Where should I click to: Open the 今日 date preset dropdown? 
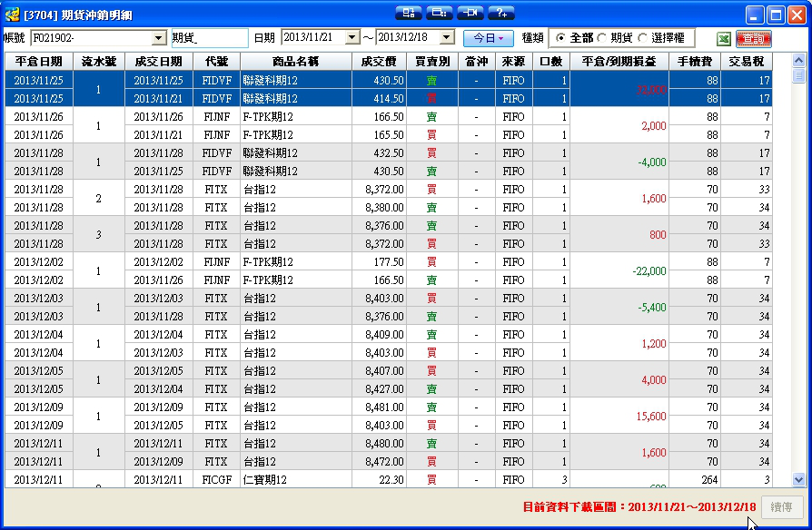coord(489,38)
